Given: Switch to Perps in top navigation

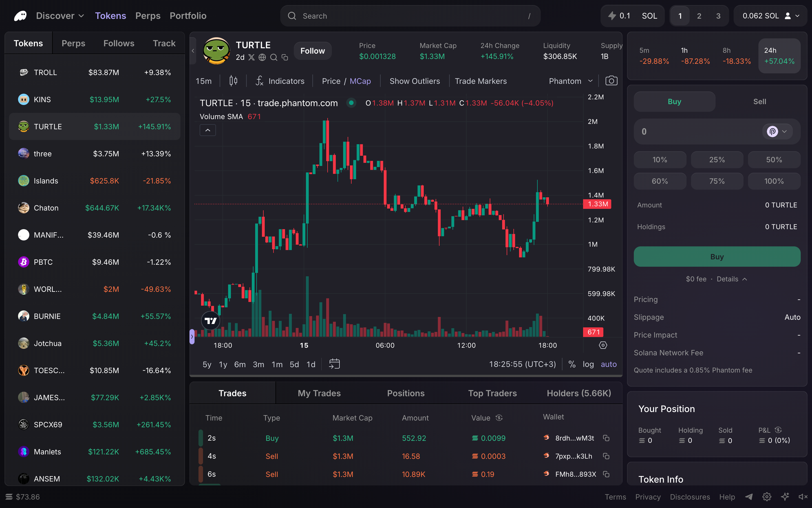Looking at the screenshot, I should click(x=148, y=16).
